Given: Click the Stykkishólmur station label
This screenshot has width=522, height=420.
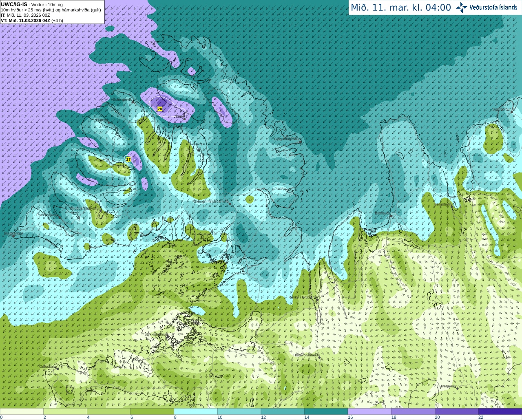Looking at the screenshot, I should point(156,334).
